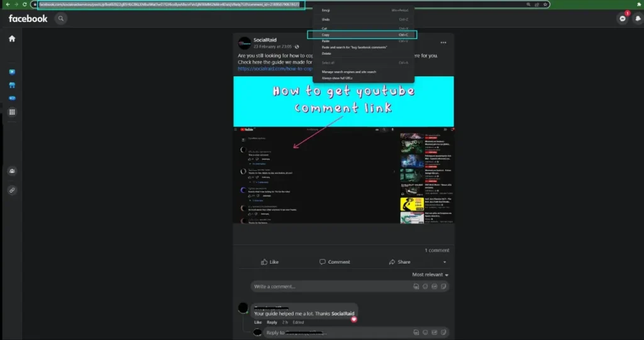Viewport: 644px width, 340px height.
Task: Click the Edited label on the comment
Action: [299, 322]
